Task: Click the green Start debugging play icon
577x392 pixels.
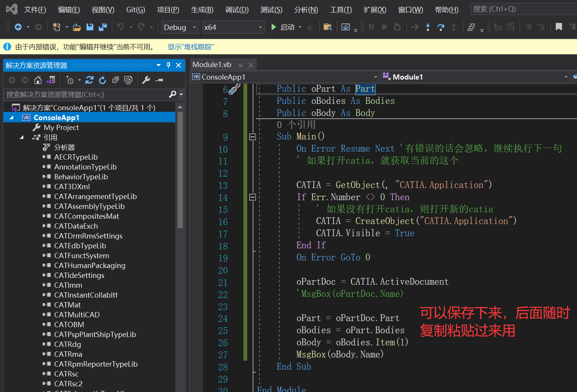Action: pos(273,27)
